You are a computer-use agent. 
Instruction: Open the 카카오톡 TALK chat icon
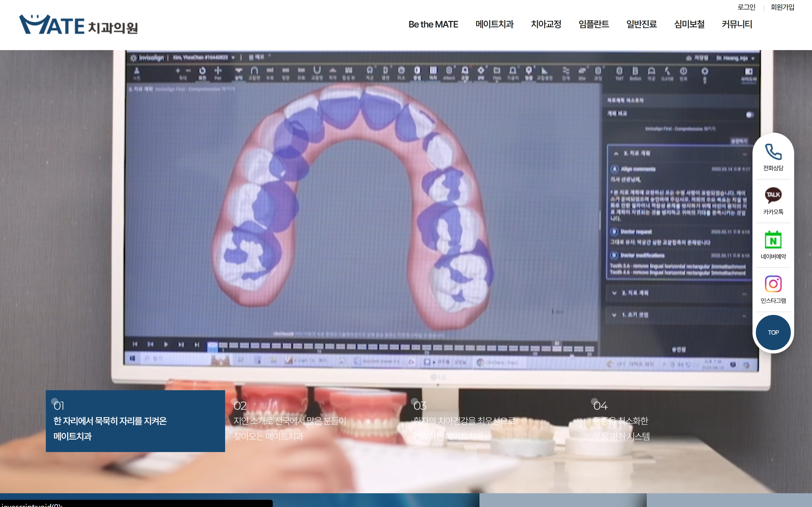tap(773, 201)
